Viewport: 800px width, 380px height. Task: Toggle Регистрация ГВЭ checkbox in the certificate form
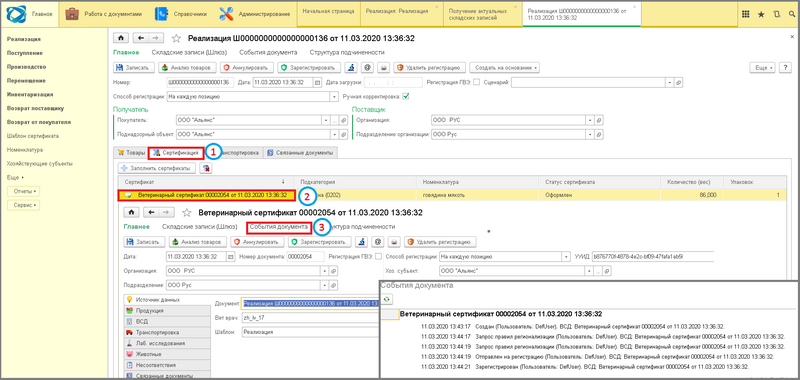pos(379,257)
